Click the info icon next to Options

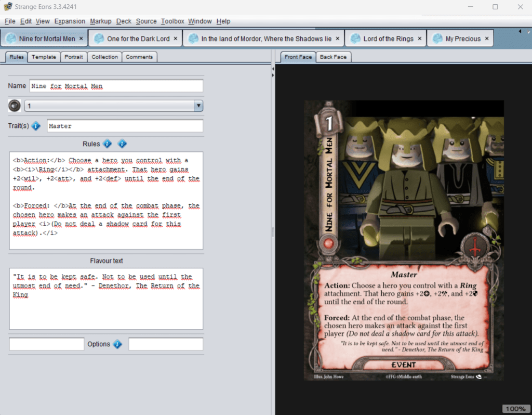pos(117,344)
